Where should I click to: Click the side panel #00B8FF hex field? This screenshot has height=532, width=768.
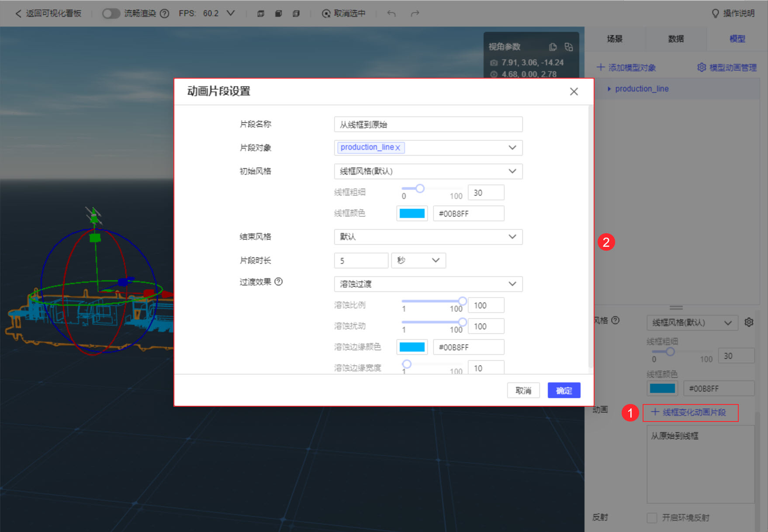point(719,388)
